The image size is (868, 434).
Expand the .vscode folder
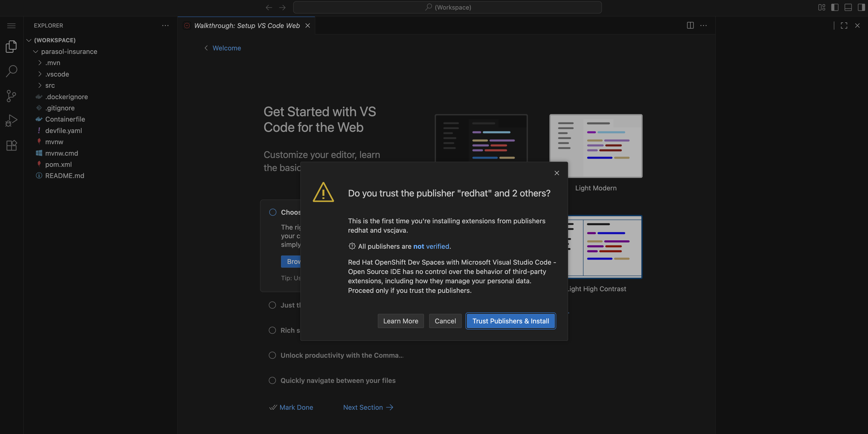57,74
